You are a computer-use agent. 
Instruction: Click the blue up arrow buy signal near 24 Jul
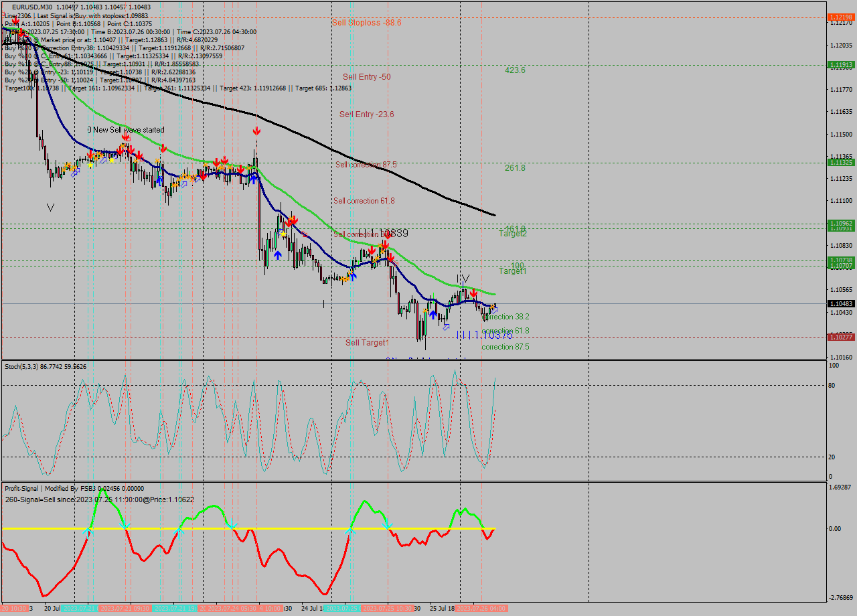[279, 255]
